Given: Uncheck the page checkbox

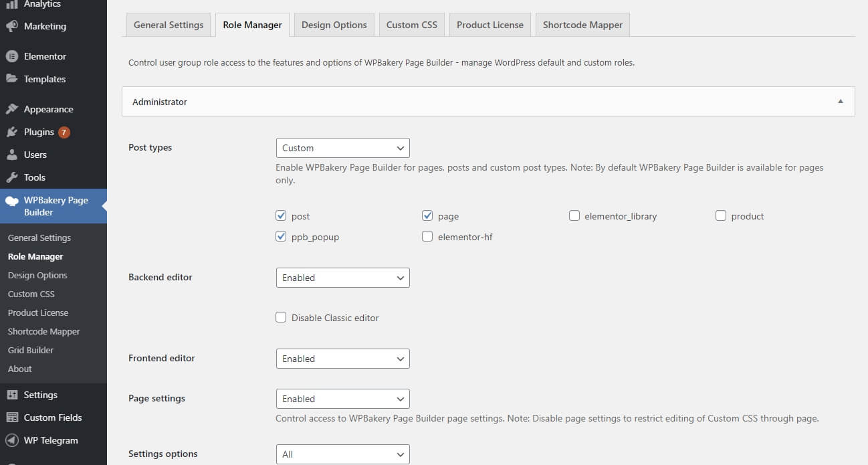Looking at the screenshot, I should click(x=427, y=215).
